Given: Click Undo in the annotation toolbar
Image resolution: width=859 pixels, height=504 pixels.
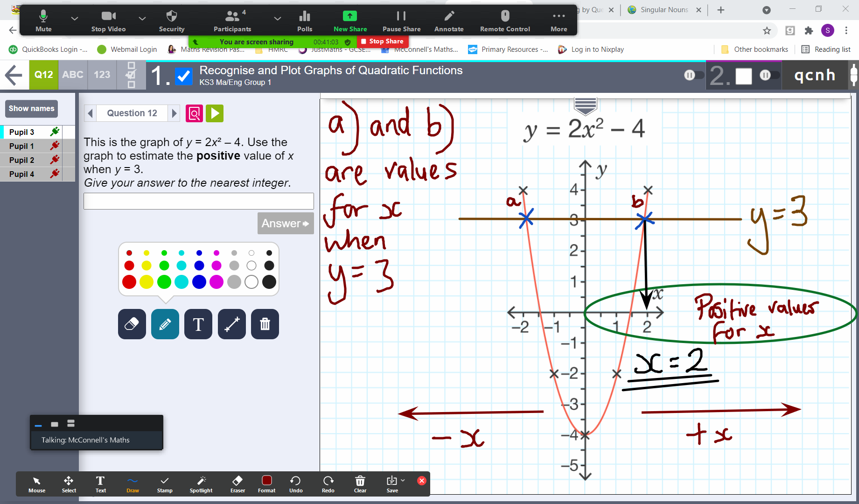Looking at the screenshot, I should tap(295, 484).
